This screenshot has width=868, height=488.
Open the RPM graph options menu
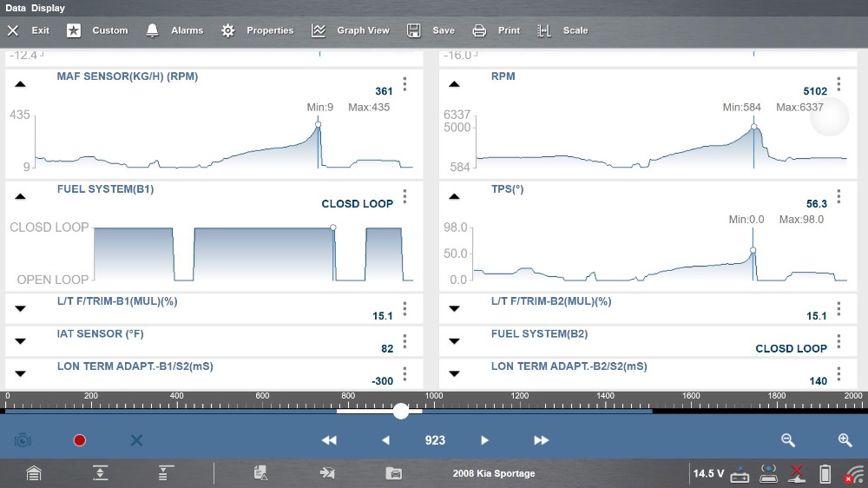click(x=838, y=84)
